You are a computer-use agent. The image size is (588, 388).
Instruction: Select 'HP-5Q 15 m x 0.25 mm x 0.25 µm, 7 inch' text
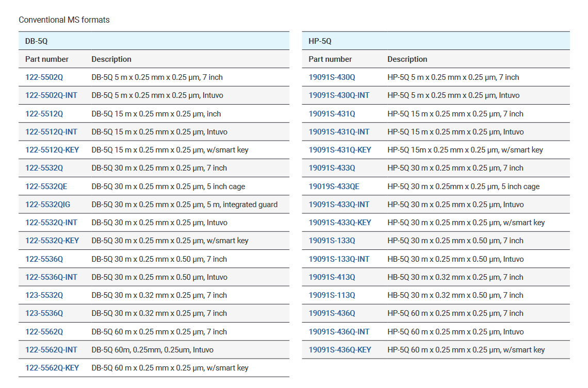pos(455,113)
